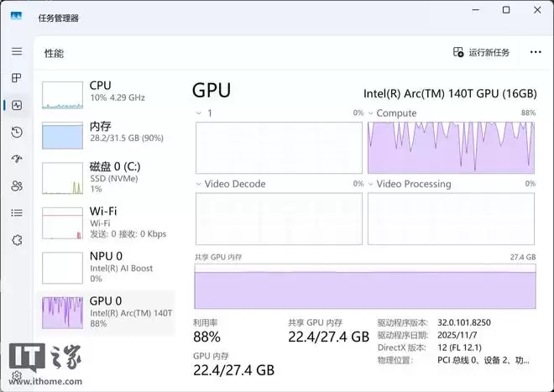This screenshot has height=392, width=554.
Task: Select CPU in the performance list
Action: [x=107, y=94]
